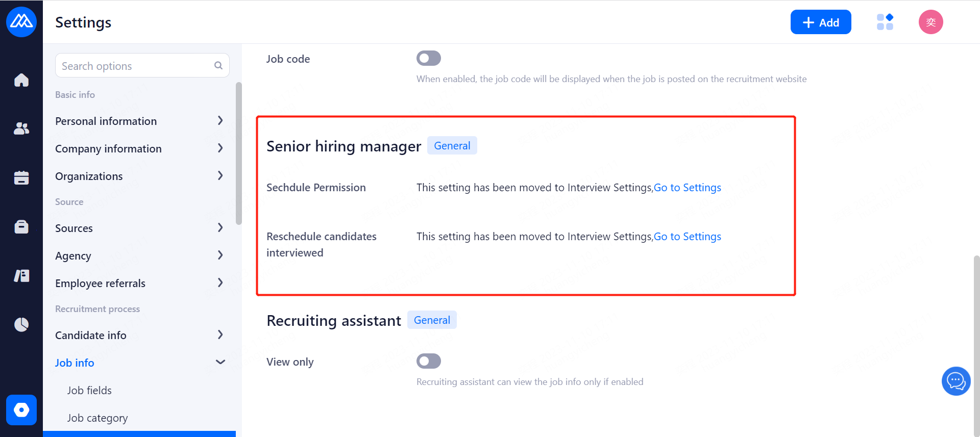Click Go to Settings for Reschedule candidates
This screenshot has width=980, height=437.
click(687, 237)
